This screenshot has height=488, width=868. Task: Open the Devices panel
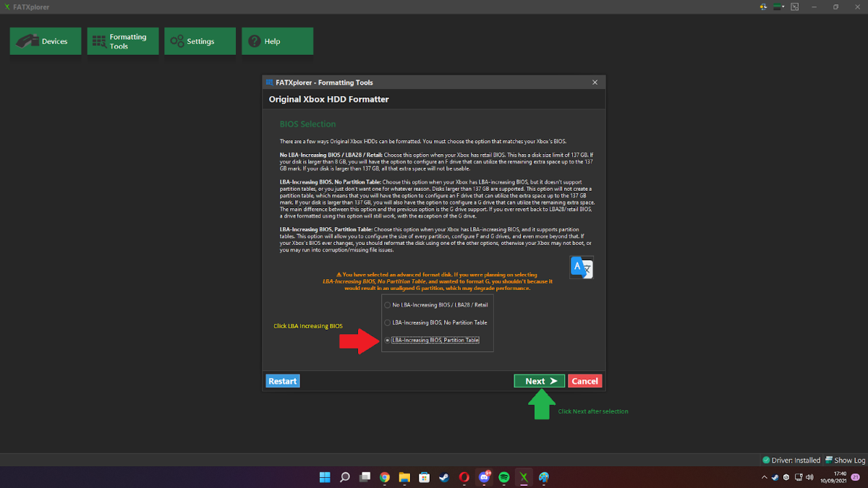[46, 41]
